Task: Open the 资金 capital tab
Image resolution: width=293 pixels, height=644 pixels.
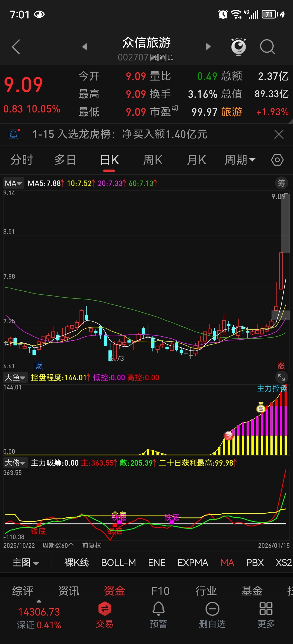Action: pos(114,591)
